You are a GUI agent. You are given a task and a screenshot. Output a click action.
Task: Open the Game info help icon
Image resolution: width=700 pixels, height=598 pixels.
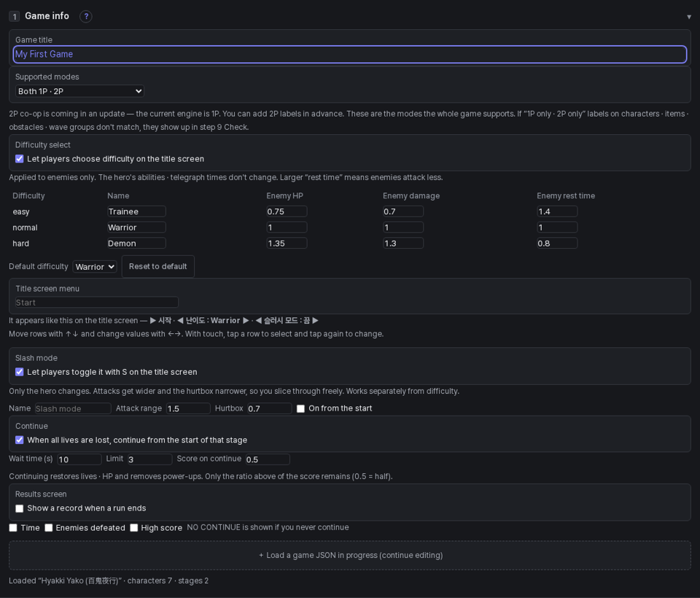86,17
